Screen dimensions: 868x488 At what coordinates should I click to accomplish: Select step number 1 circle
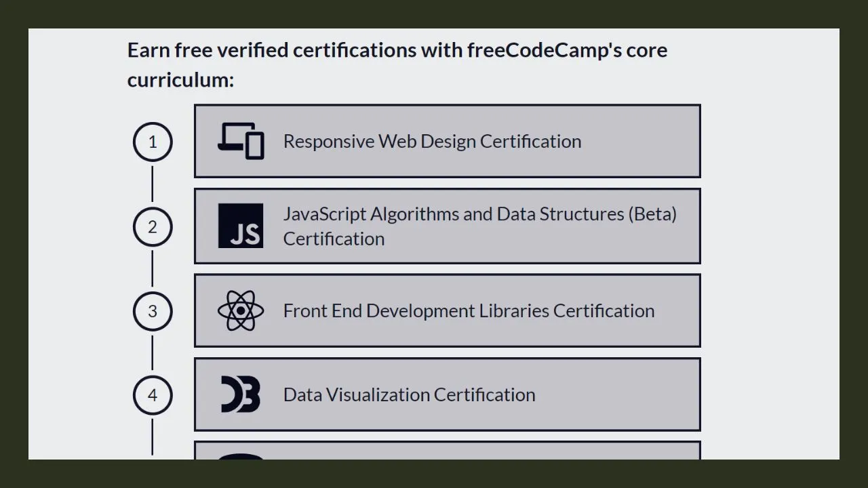153,142
